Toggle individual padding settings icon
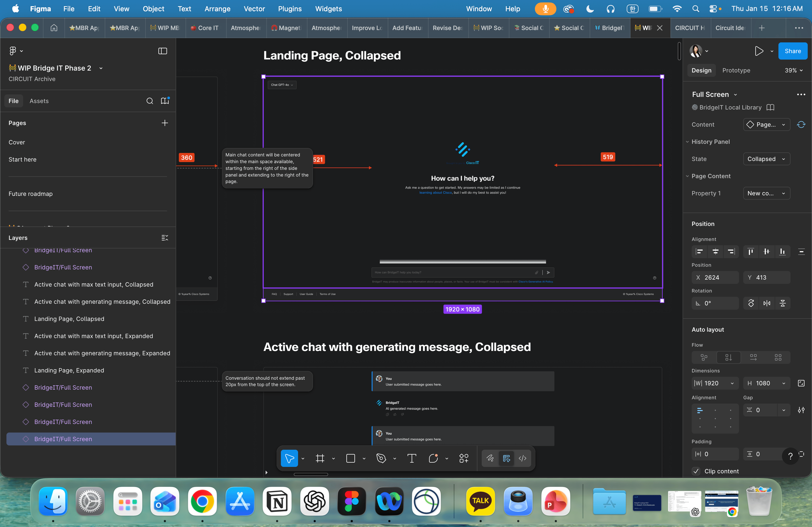Viewport: 812px width, 527px height. tap(802, 454)
